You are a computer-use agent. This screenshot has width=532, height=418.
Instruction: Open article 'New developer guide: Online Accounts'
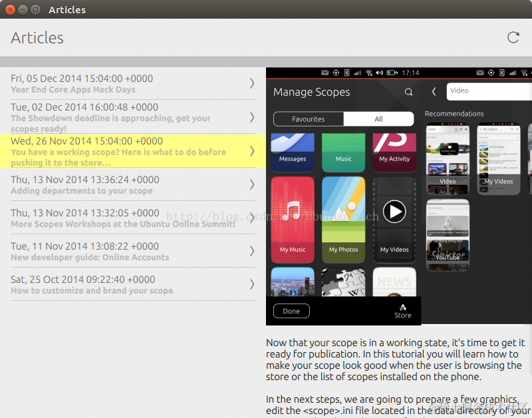[x=133, y=251]
